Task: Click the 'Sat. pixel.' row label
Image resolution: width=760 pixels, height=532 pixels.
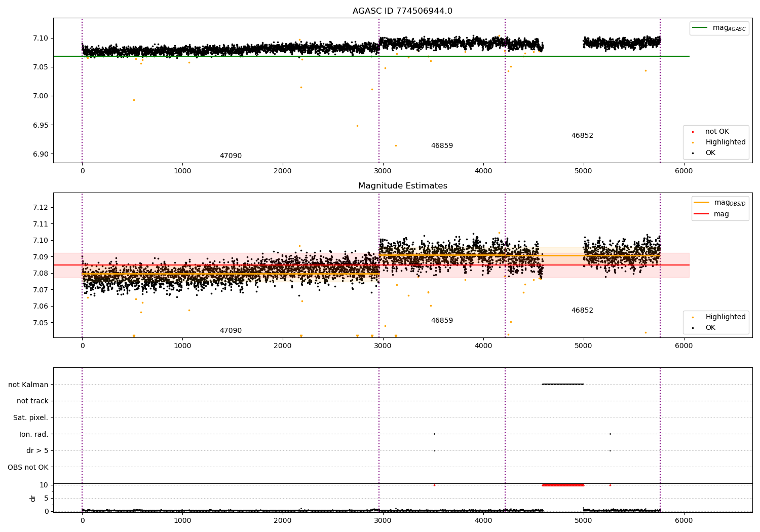Action: click(31, 418)
